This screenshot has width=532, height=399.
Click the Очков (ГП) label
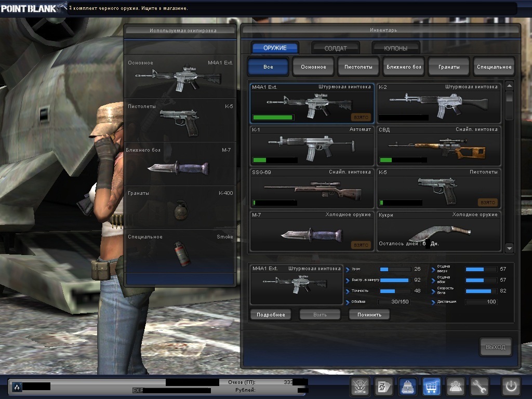pyautogui.click(x=242, y=382)
